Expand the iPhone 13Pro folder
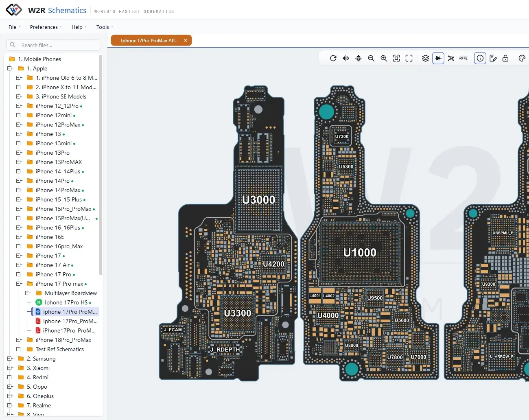 19,153
